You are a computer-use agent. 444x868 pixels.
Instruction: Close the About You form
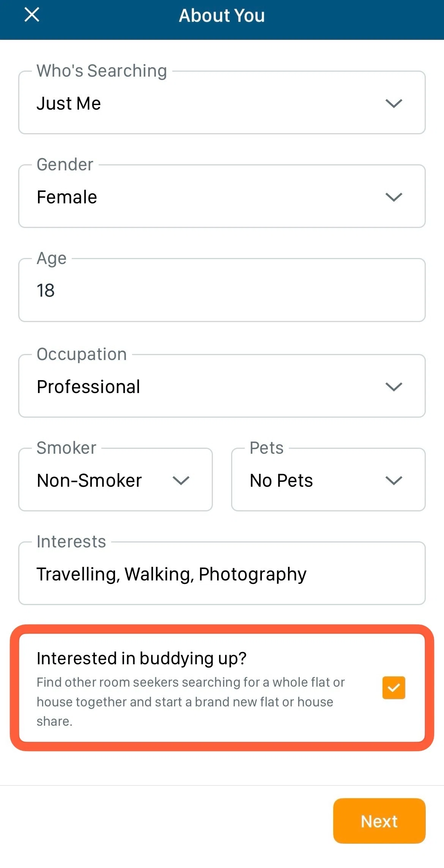tap(32, 15)
